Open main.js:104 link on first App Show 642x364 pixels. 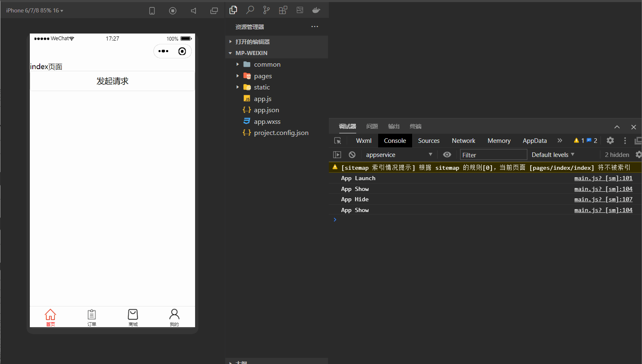[603, 189]
